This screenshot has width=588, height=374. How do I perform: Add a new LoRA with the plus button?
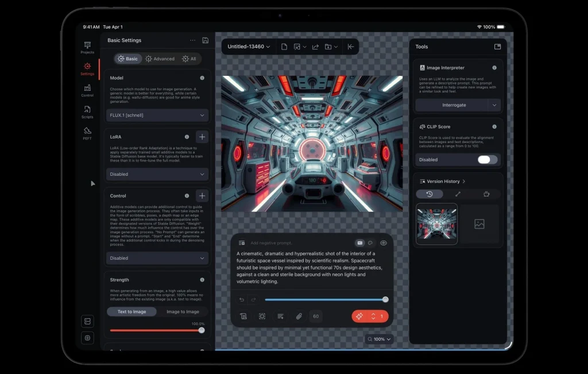202,137
